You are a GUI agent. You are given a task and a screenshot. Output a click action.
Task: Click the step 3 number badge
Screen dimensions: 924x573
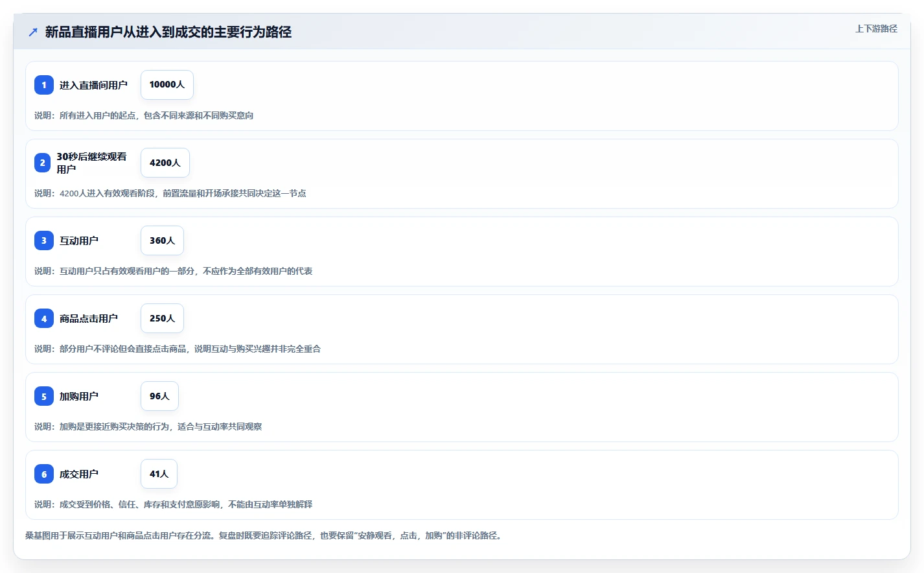click(x=44, y=240)
